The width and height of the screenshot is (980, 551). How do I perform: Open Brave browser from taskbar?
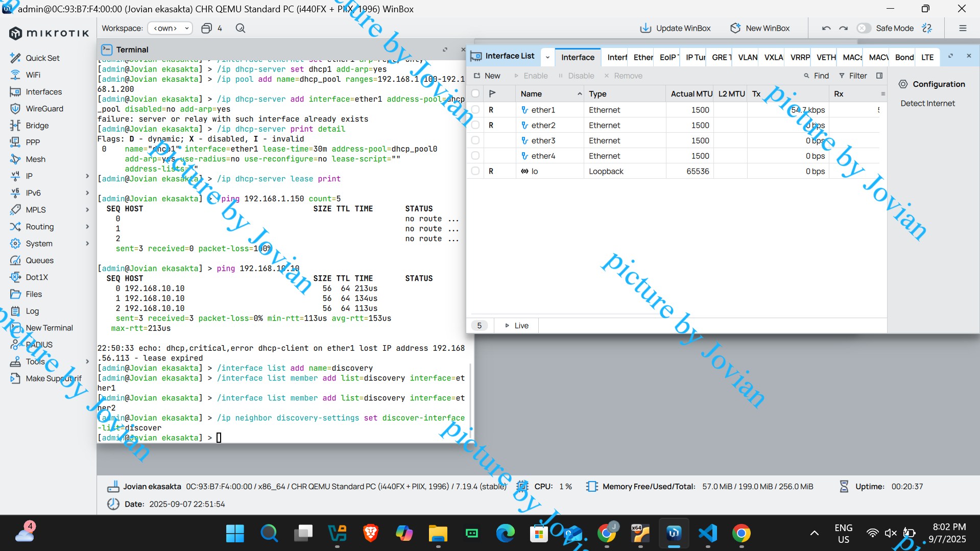[x=371, y=534]
